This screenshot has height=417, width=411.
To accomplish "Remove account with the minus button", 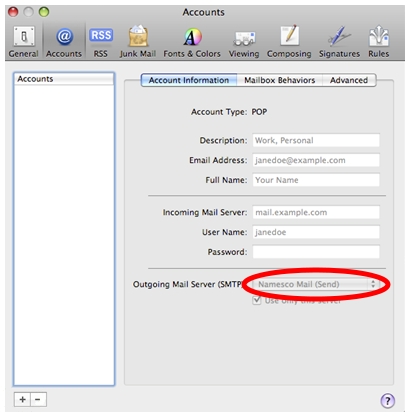I will [38, 399].
